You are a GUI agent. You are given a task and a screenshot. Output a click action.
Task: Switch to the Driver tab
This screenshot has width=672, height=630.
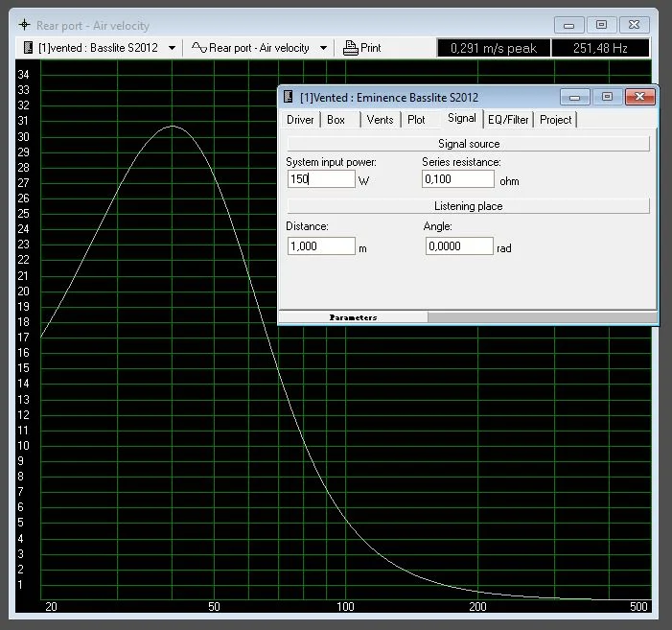[x=300, y=120]
